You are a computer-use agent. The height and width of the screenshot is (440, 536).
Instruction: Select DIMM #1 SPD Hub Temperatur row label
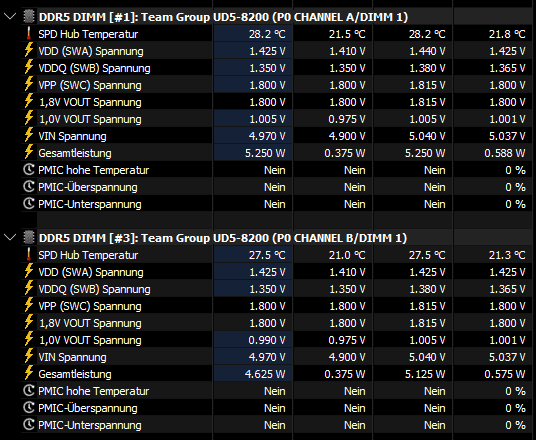click(88, 34)
